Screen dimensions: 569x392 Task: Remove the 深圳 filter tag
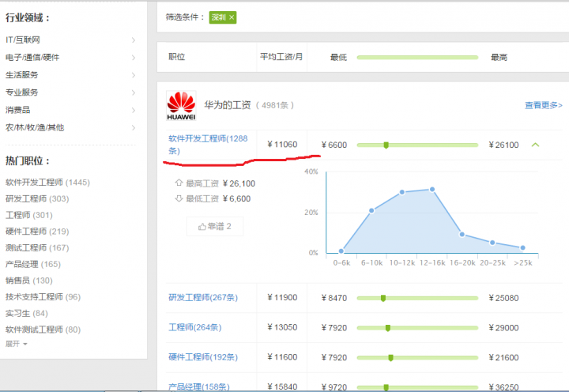[232, 17]
